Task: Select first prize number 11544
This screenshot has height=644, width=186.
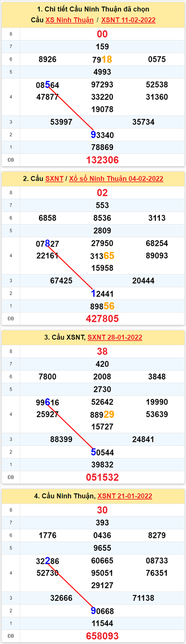Action: click(x=102, y=623)
